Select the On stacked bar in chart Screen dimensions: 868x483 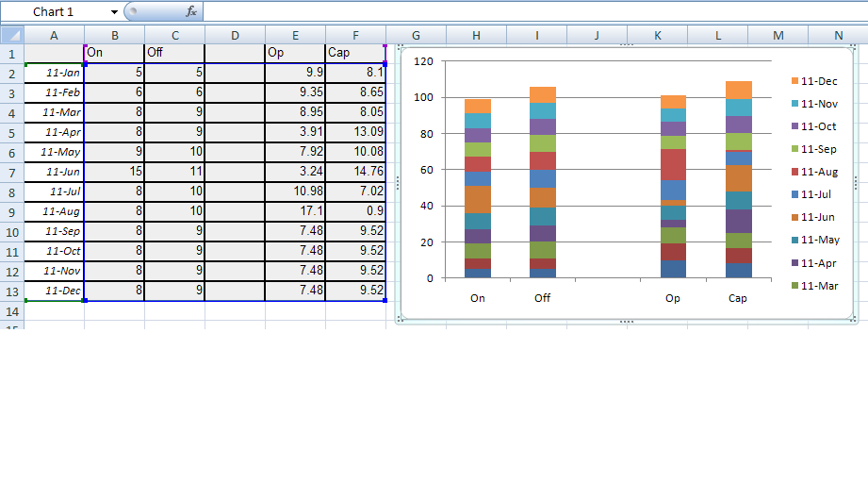pos(478,189)
